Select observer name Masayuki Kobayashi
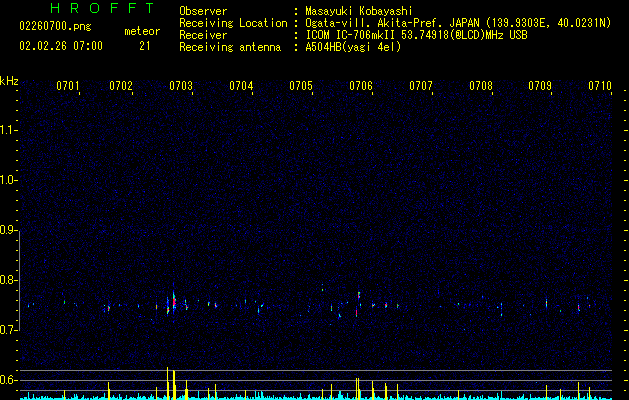The image size is (629, 400). click(359, 11)
